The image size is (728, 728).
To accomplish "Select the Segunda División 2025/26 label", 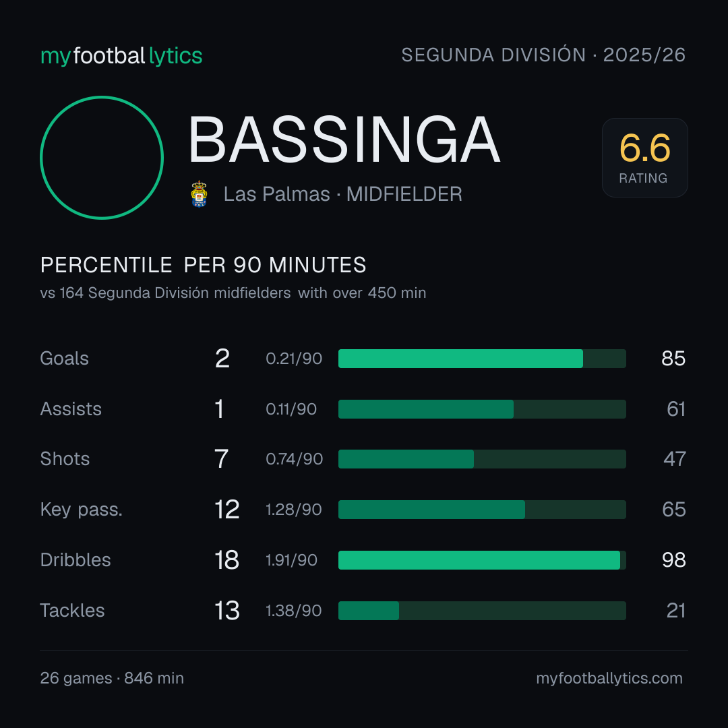I will [543, 55].
